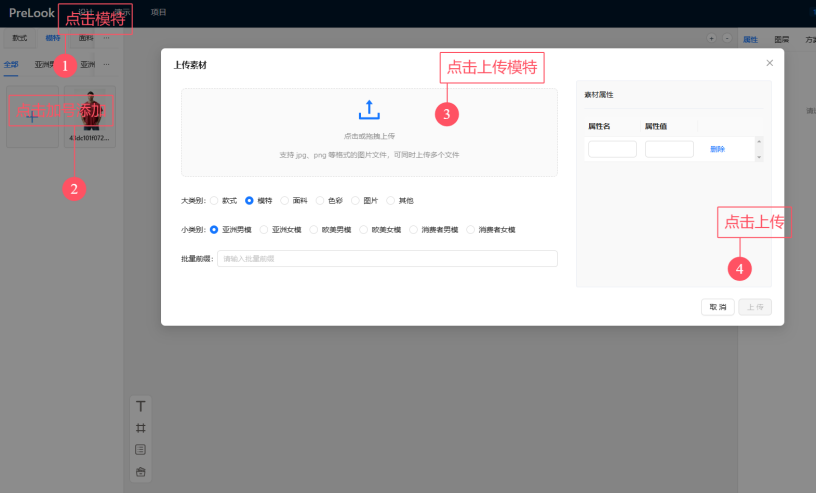Close the 上传素材 dialog with the X
This screenshot has width=816, height=493.
769,63
